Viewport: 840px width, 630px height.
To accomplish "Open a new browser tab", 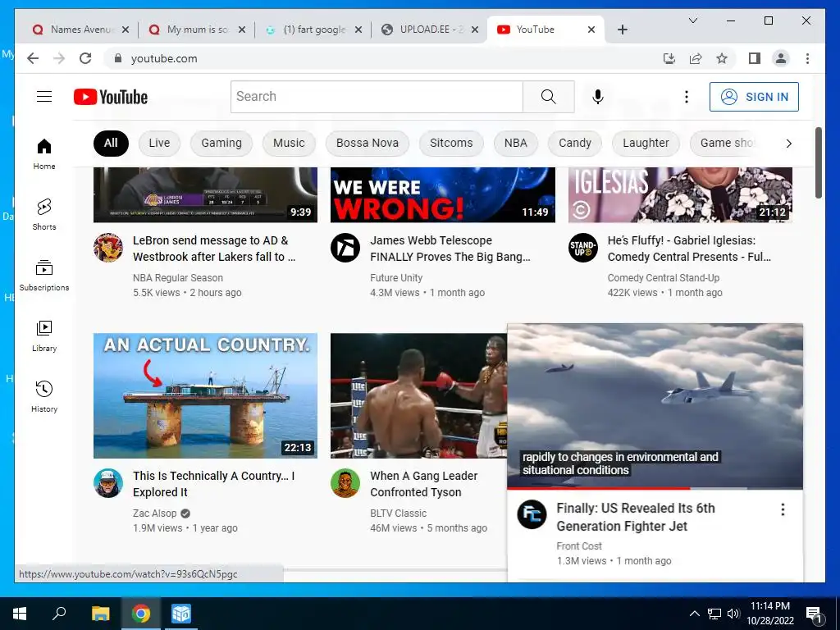I will (622, 30).
